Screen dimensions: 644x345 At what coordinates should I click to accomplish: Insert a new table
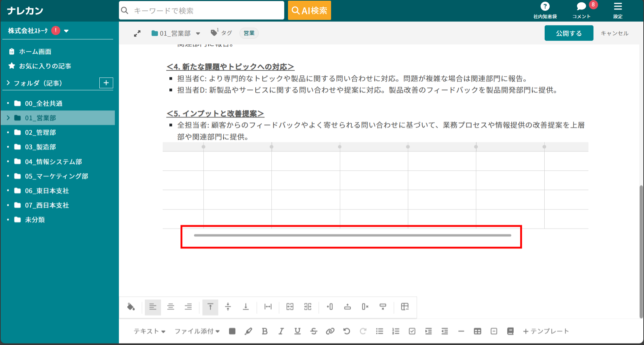[477, 331]
